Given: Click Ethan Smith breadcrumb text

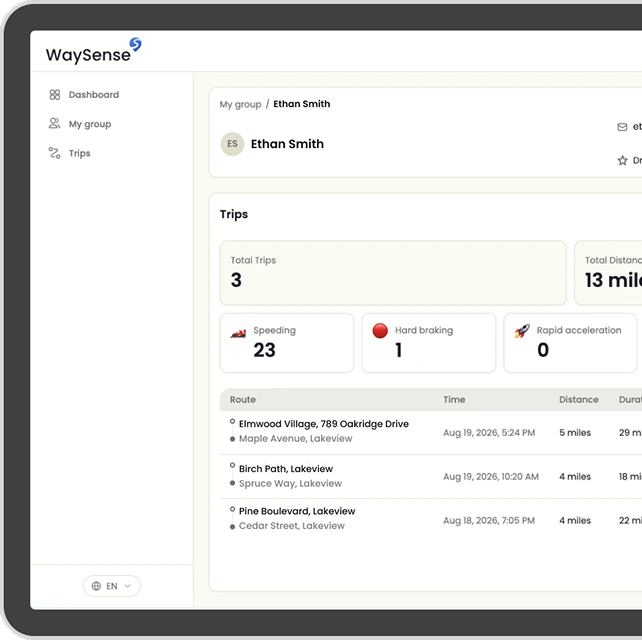Looking at the screenshot, I should [x=302, y=104].
